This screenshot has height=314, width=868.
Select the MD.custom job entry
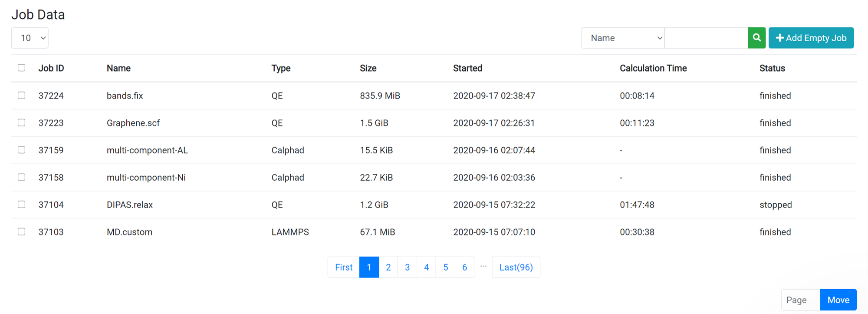(x=129, y=232)
